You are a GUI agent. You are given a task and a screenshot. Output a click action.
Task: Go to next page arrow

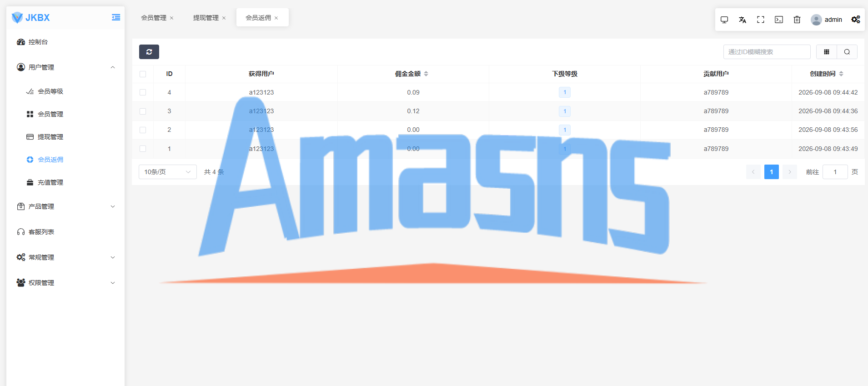pyautogui.click(x=790, y=172)
